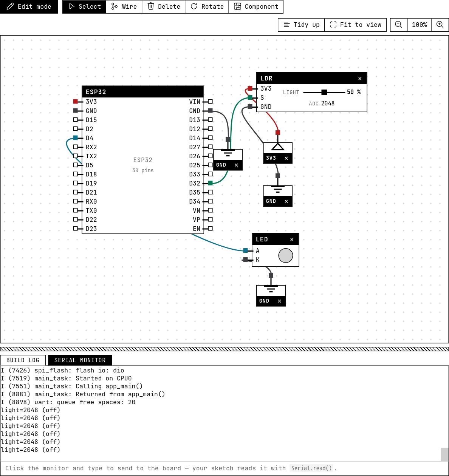
Task: Open the Component picker
Action: point(256,6)
